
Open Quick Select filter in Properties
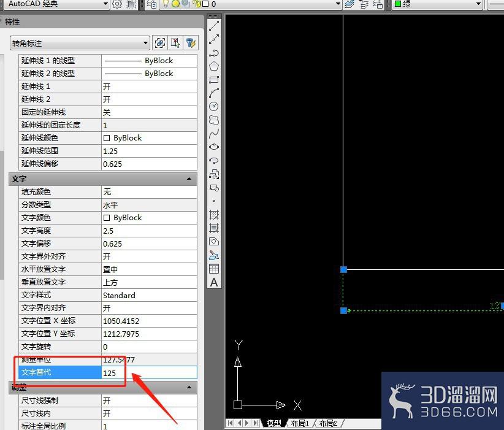point(191,43)
